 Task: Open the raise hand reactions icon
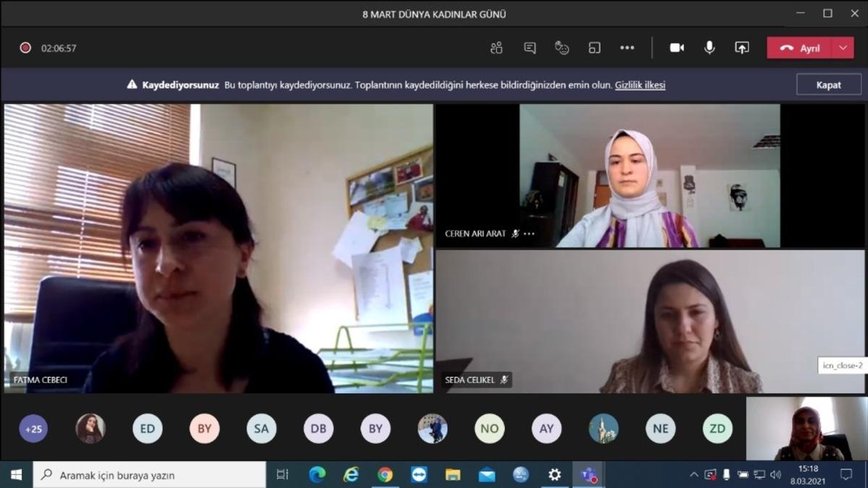click(x=562, y=48)
